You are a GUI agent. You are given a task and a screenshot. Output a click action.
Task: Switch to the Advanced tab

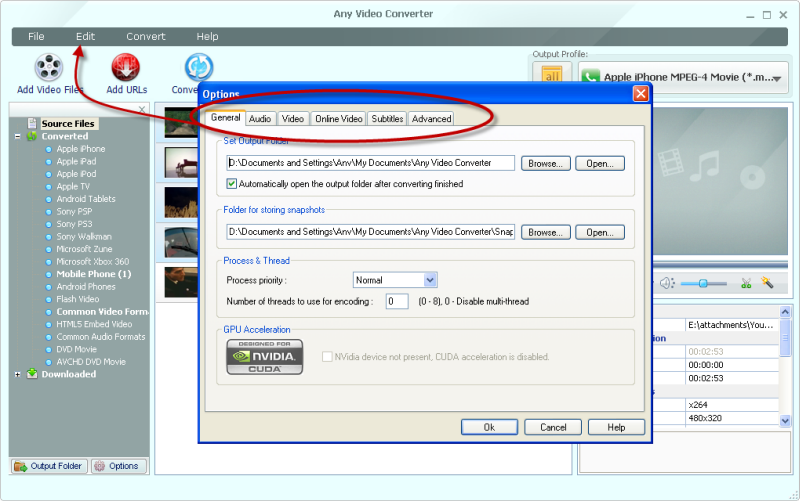click(432, 119)
